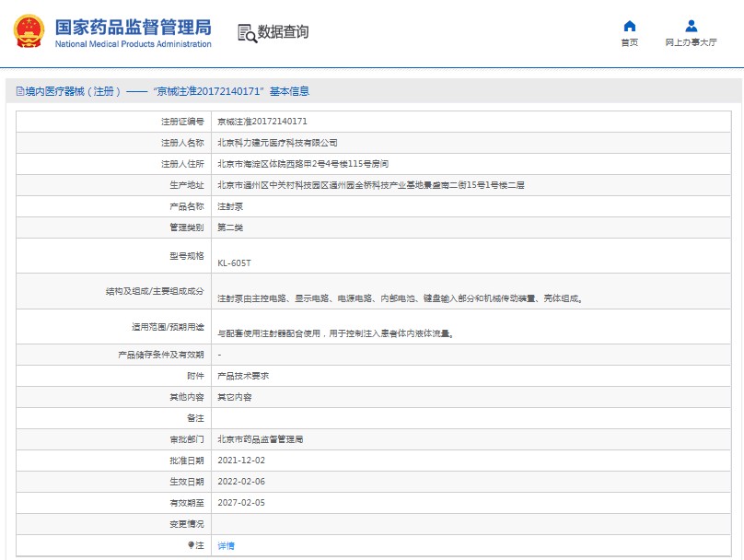Screen dimensions: 744x560
Task: Click the 注册人住所 field label
Action: pyautogui.click(x=182, y=164)
